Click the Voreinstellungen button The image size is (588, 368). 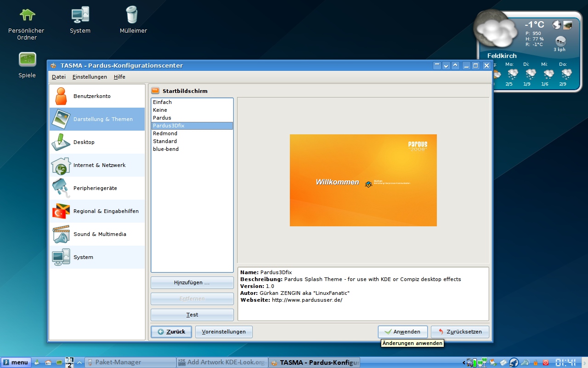pos(224,332)
